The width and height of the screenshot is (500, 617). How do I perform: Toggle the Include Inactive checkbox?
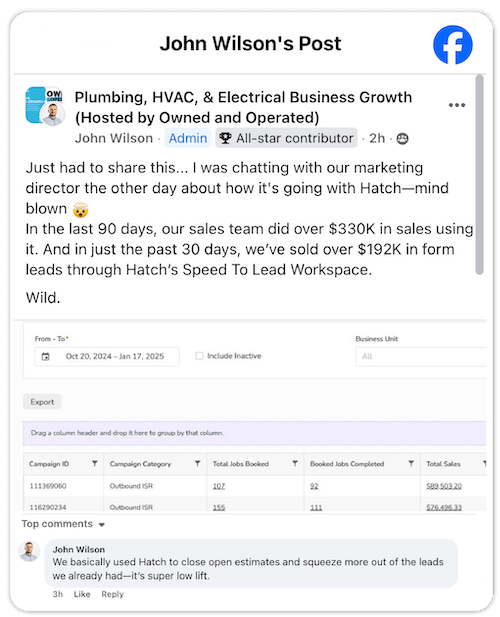[x=199, y=356]
